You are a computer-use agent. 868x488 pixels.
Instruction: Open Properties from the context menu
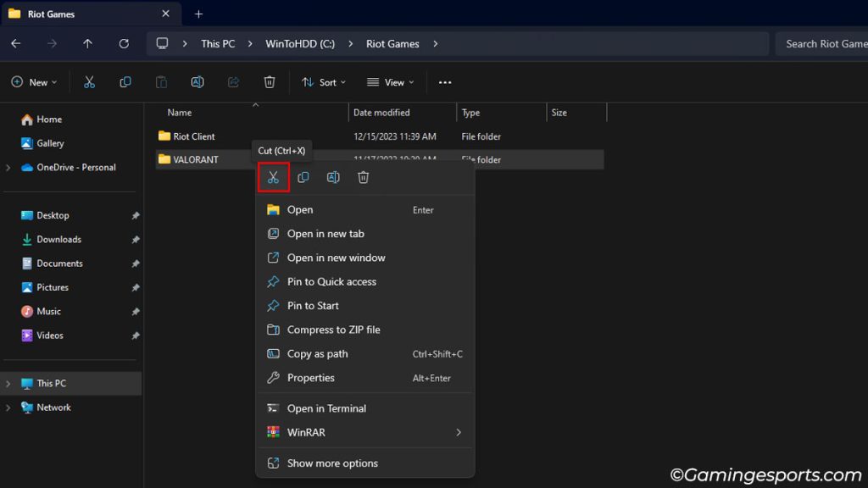click(313, 378)
